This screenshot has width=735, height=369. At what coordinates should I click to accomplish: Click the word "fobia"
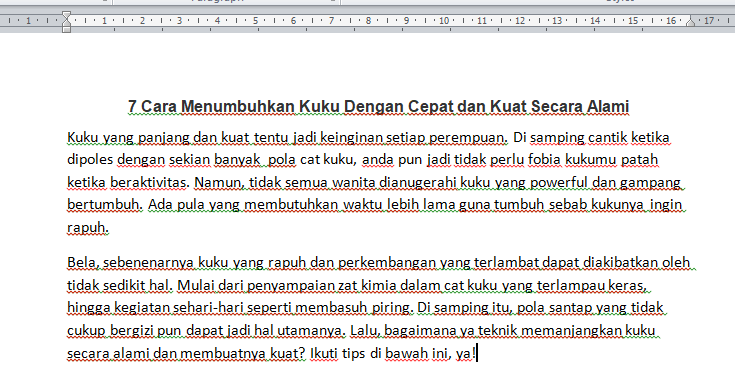[544, 160]
